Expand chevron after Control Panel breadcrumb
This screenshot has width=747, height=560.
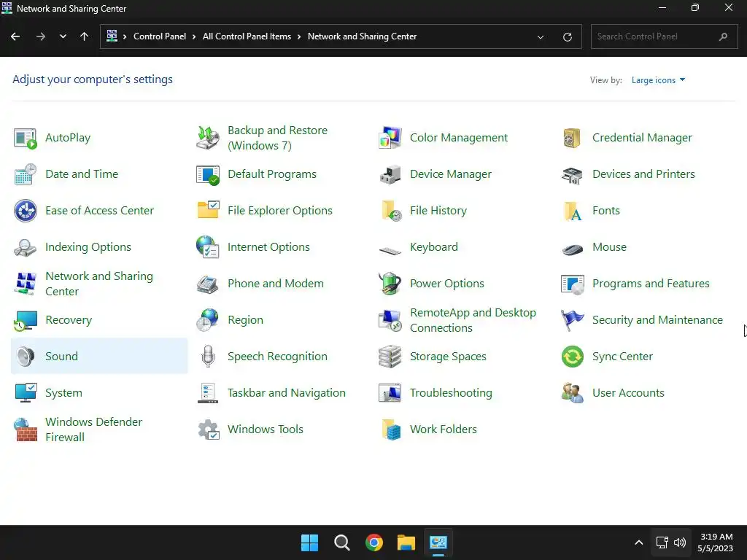pos(194,36)
